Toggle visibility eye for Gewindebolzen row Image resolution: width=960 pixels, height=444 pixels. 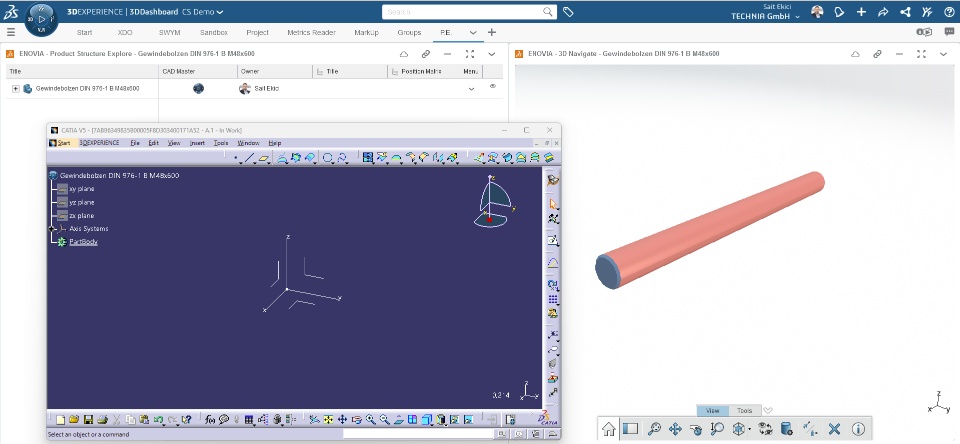point(492,86)
